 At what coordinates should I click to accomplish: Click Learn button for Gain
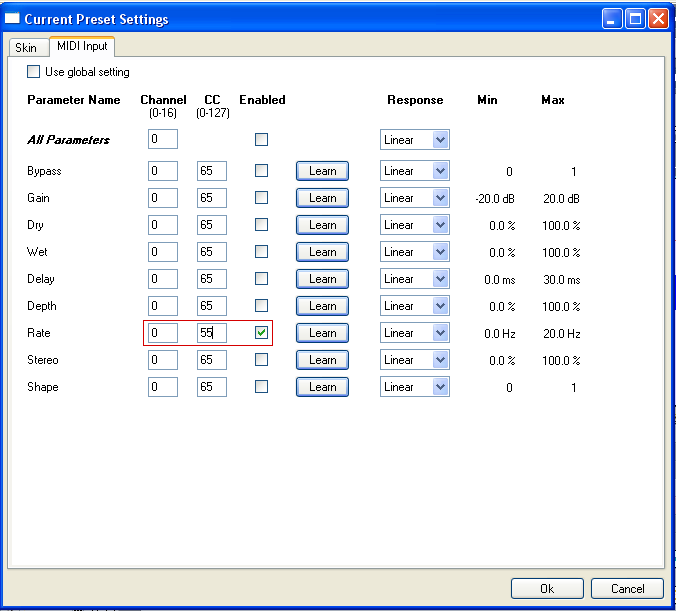pos(322,198)
